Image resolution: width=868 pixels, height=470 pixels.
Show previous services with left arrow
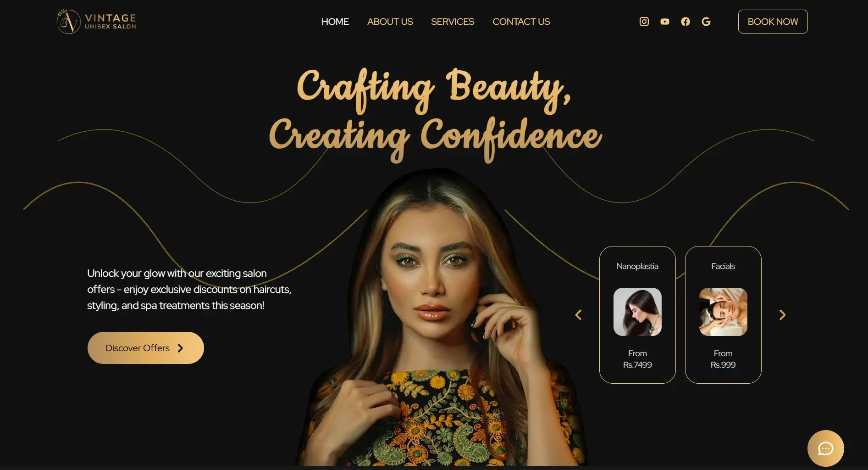point(578,315)
